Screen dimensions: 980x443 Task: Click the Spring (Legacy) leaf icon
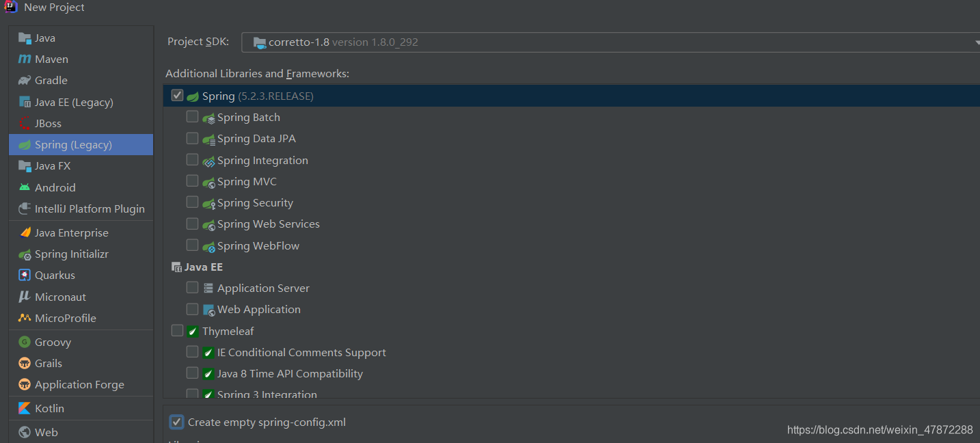coord(25,145)
